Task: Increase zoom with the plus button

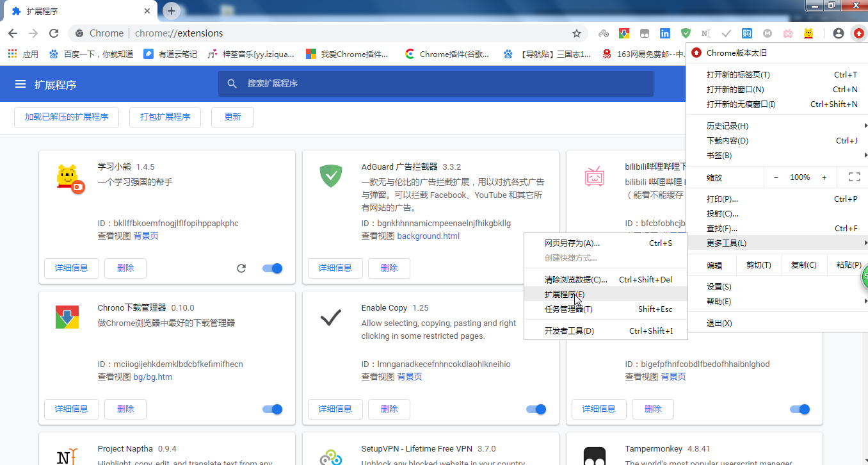Action: [824, 177]
